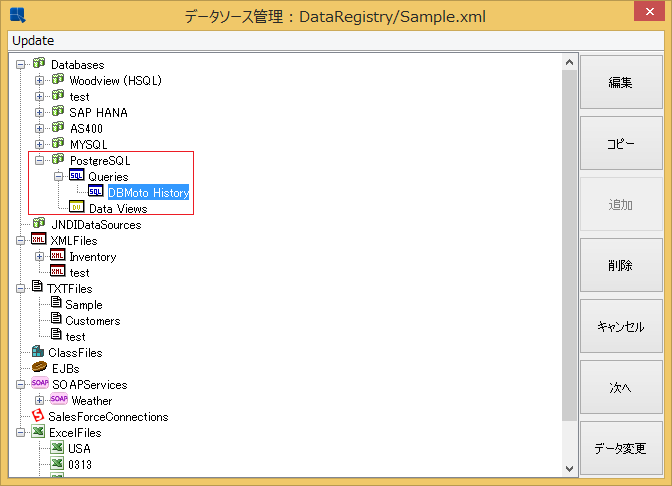Select Weather under SOAPServices

click(x=92, y=401)
